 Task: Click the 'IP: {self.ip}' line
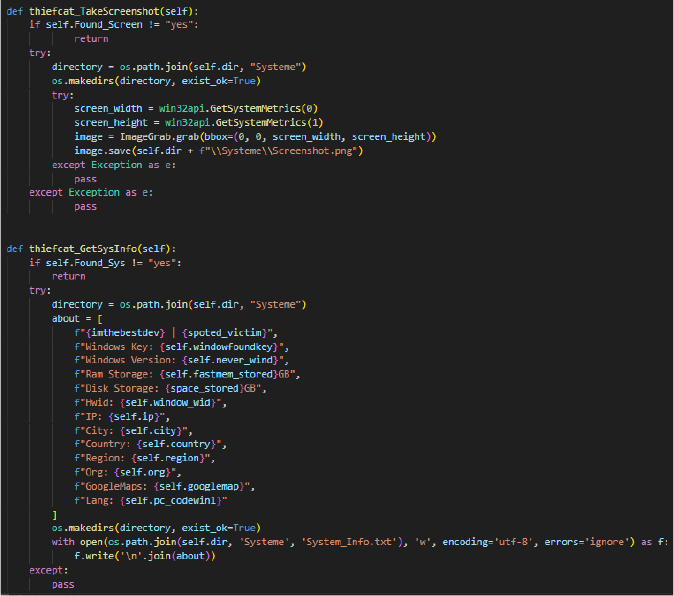[122, 417]
